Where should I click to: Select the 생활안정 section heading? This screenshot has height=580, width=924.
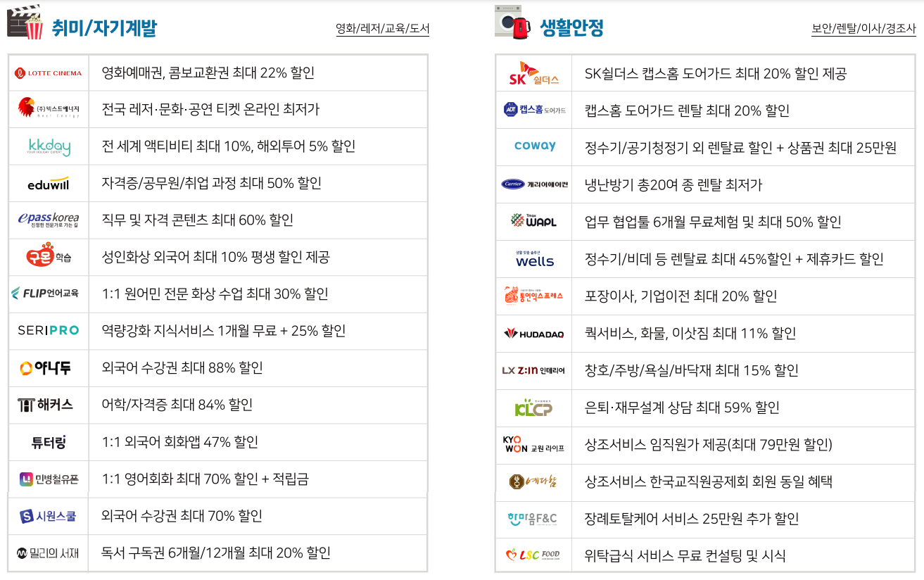(571, 27)
